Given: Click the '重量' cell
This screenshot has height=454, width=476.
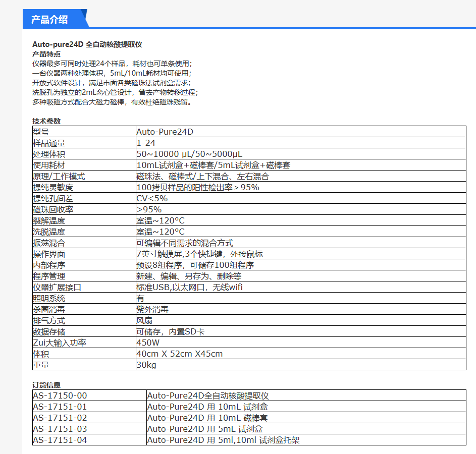Looking at the screenshot, I should [84, 365].
